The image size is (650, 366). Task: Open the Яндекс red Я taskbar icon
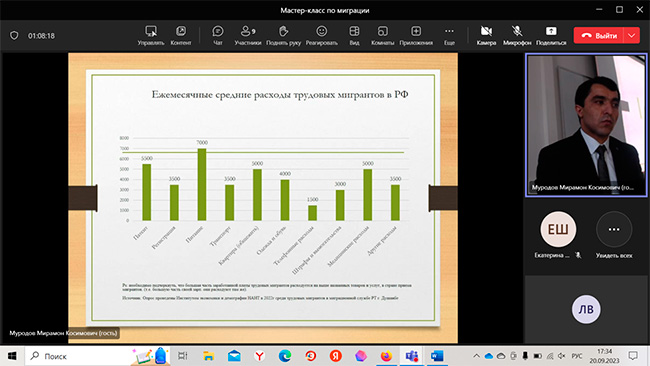coord(335,356)
